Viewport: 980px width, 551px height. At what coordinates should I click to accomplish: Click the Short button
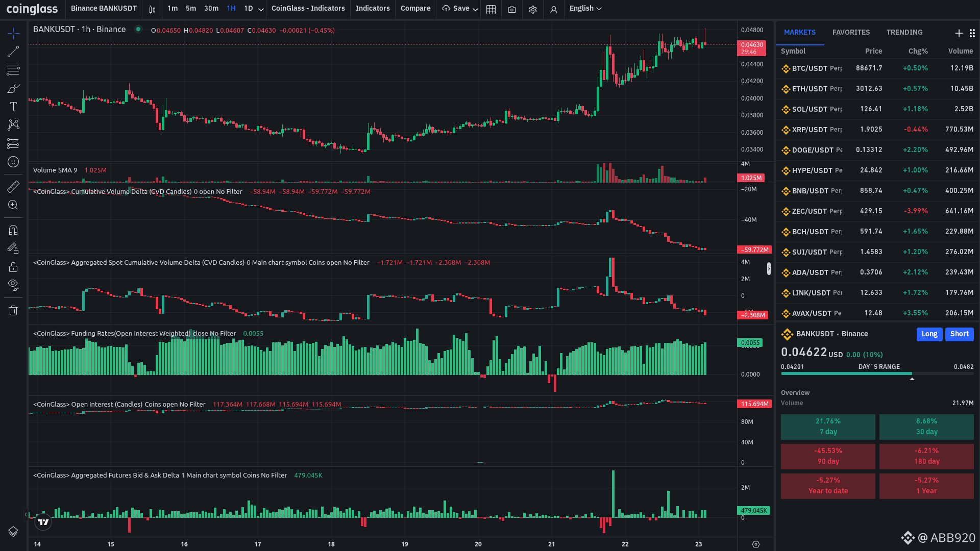pyautogui.click(x=959, y=334)
